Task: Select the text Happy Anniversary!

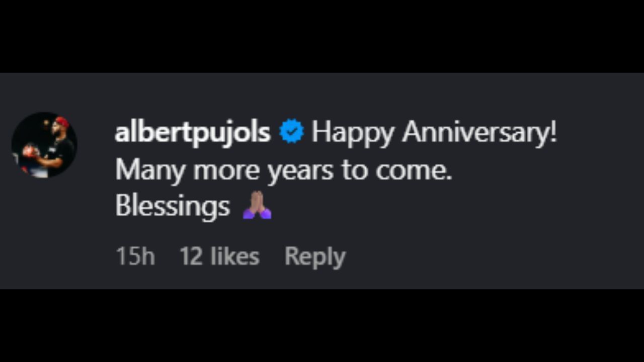Action: 435,132
